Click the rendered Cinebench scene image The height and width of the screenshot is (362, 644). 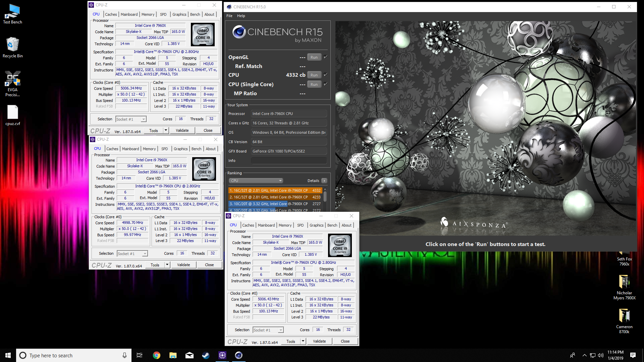pos(486,128)
